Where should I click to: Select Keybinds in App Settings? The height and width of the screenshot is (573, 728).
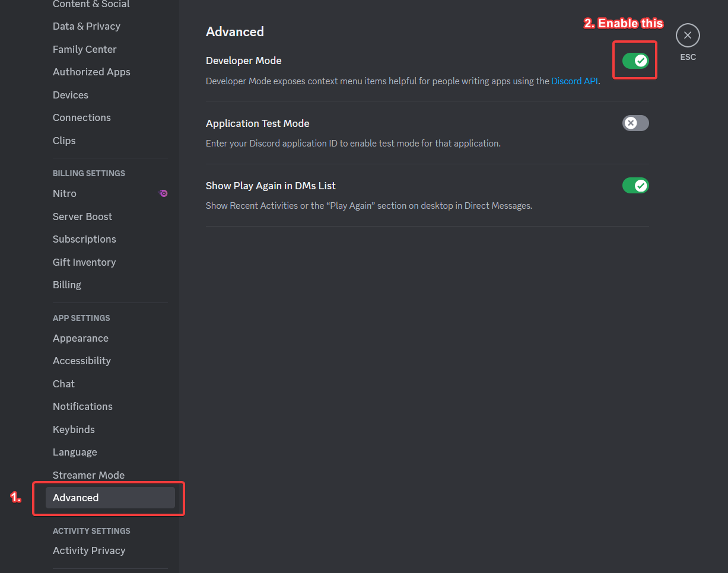tap(74, 429)
